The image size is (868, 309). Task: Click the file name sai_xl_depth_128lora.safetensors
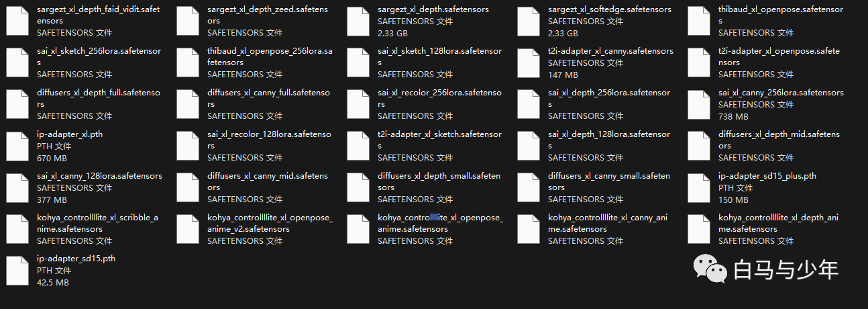tap(609, 140)
